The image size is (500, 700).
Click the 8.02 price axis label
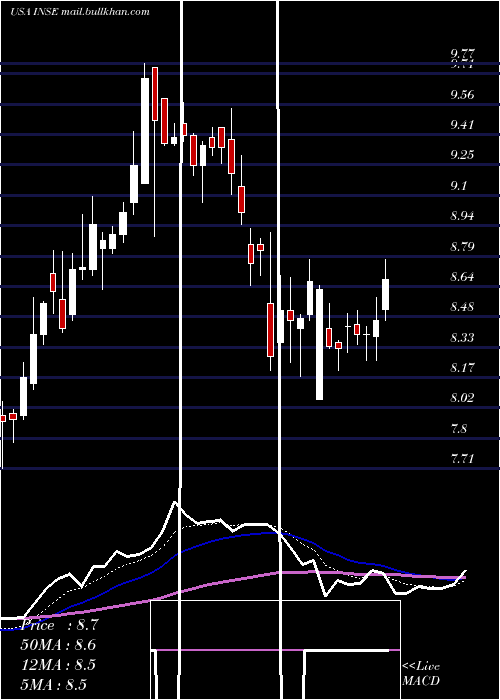[x=462, y=398]
